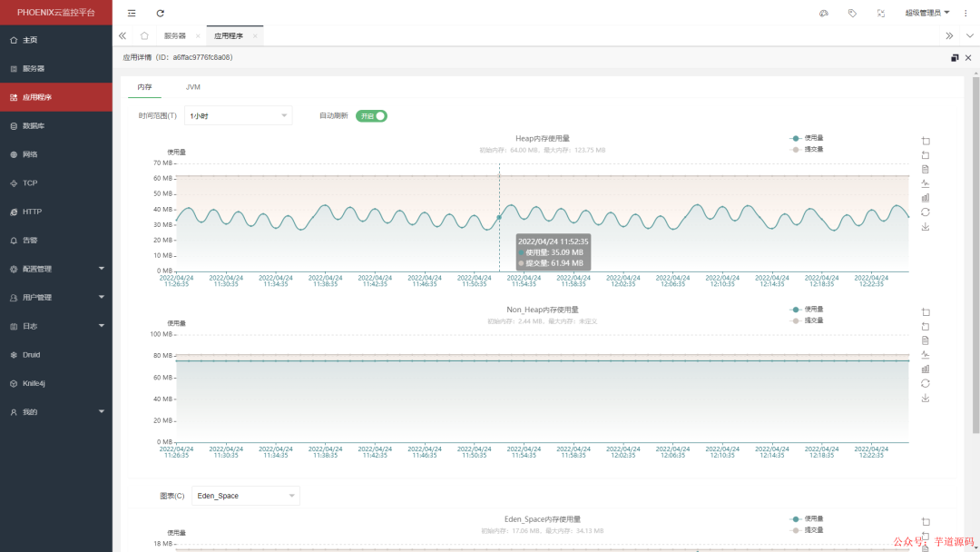Click the page vertical scrollbar thumb

pos(975,255)
